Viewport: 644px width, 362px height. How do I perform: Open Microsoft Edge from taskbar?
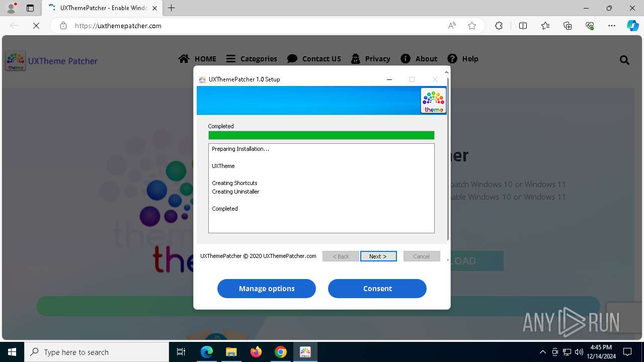[x=207, y=352]
